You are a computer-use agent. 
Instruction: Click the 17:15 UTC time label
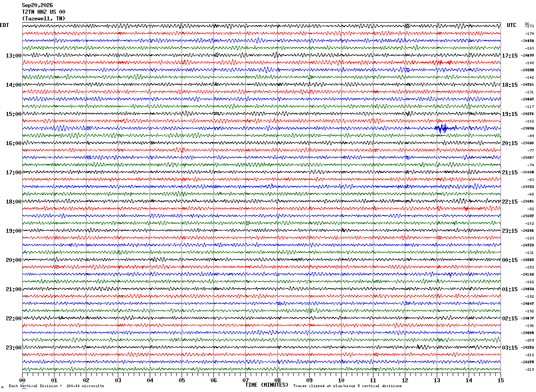509,56
